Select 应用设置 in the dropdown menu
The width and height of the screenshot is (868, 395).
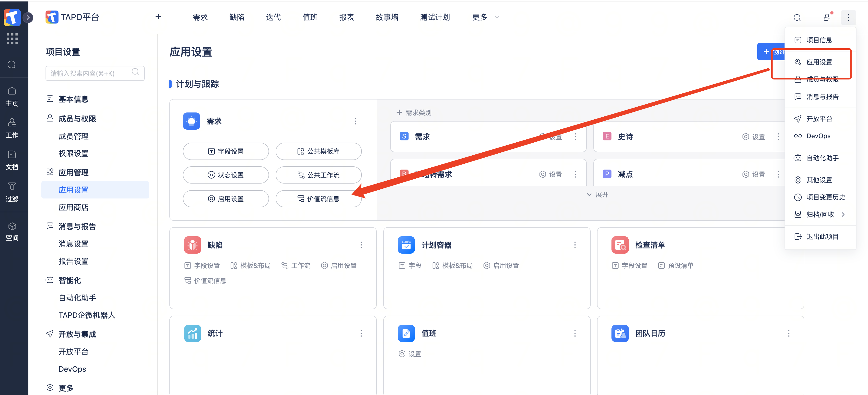click(819, 62)
